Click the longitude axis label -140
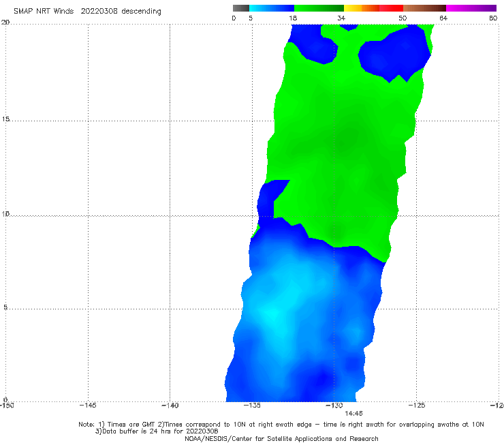The height and width of the screenshot is (443, 504). pos(170,405)
